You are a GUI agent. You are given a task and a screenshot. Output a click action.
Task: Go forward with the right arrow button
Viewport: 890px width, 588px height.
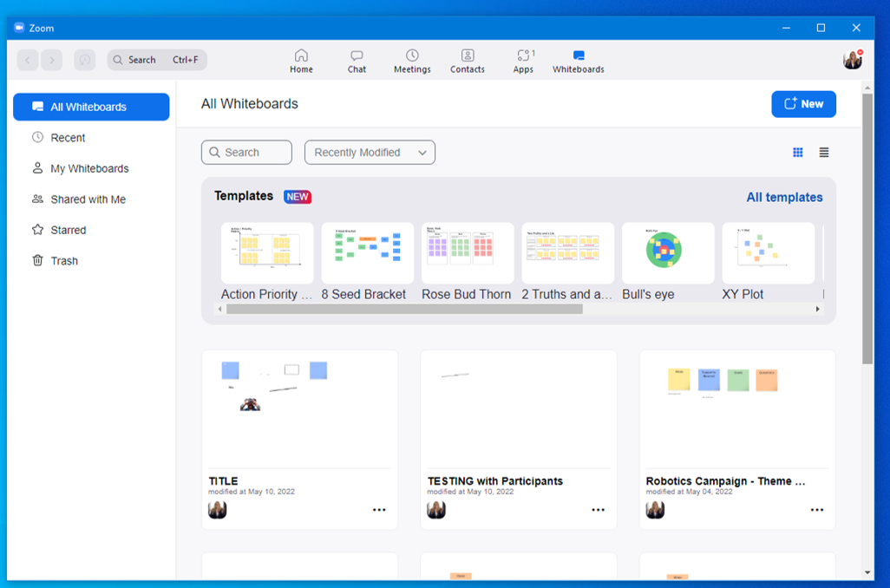pos(52,60)
